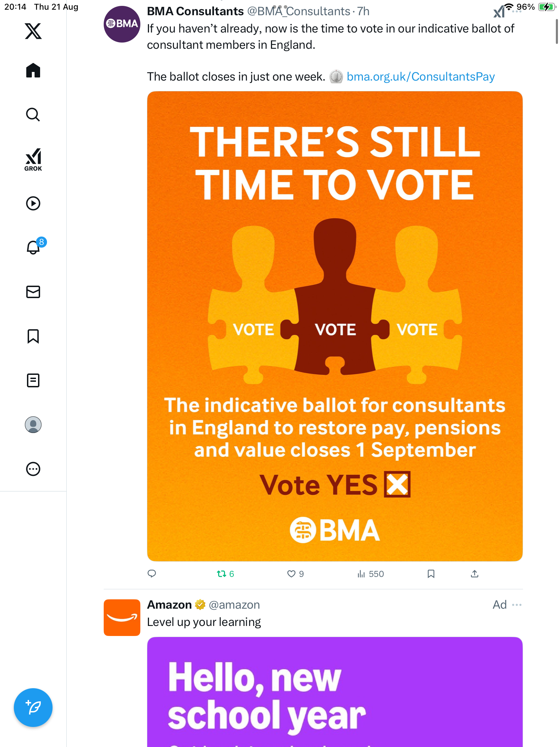
Task: Open the video play icon in sidebar
Action: [33, 203]
